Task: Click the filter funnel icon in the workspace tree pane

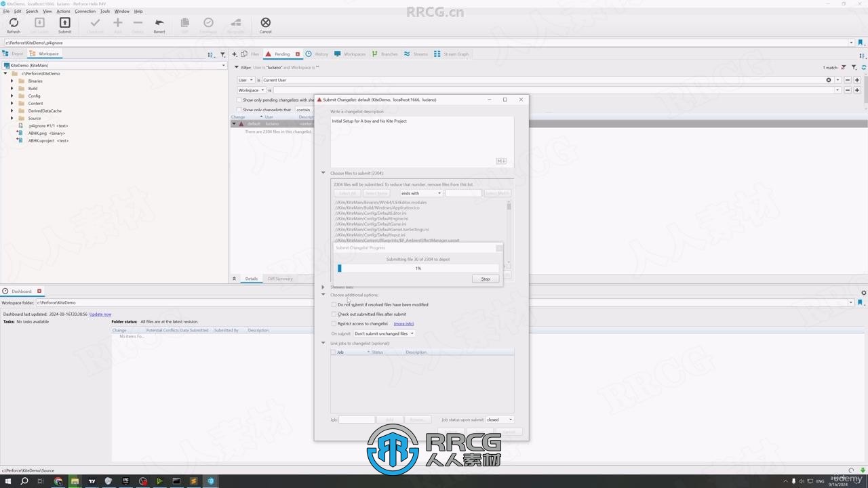Action: click(x=222, y=54)
